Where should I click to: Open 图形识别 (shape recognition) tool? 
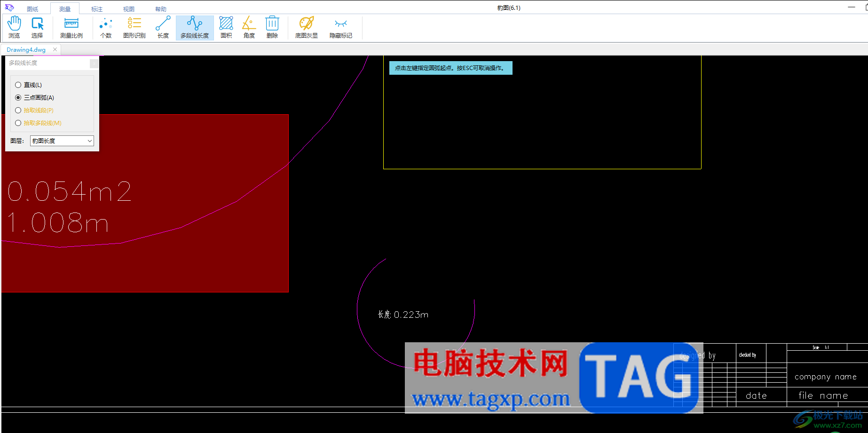134,27
